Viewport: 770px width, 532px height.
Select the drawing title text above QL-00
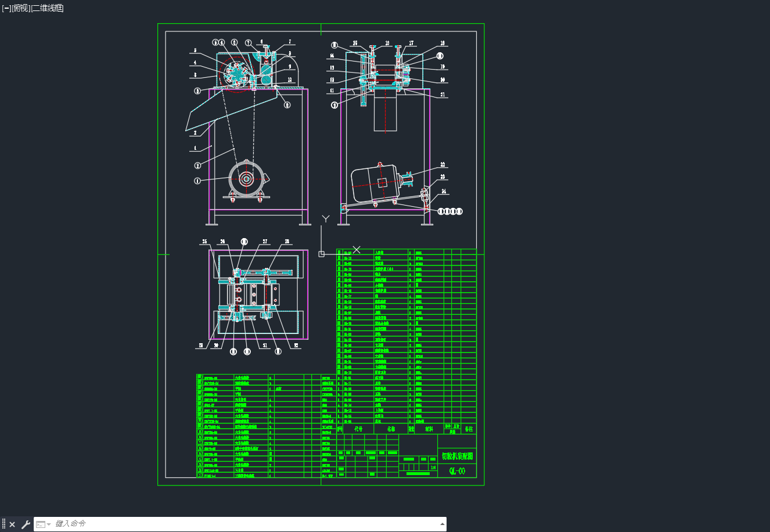pyautogui.click(x=457, y=456)
